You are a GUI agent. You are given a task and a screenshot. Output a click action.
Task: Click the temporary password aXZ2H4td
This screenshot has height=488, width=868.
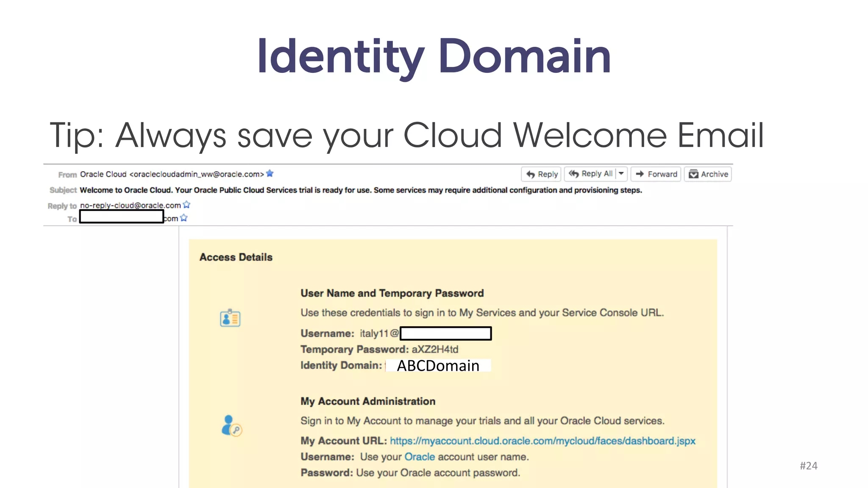pyautogui.click(x=435, y=349)
